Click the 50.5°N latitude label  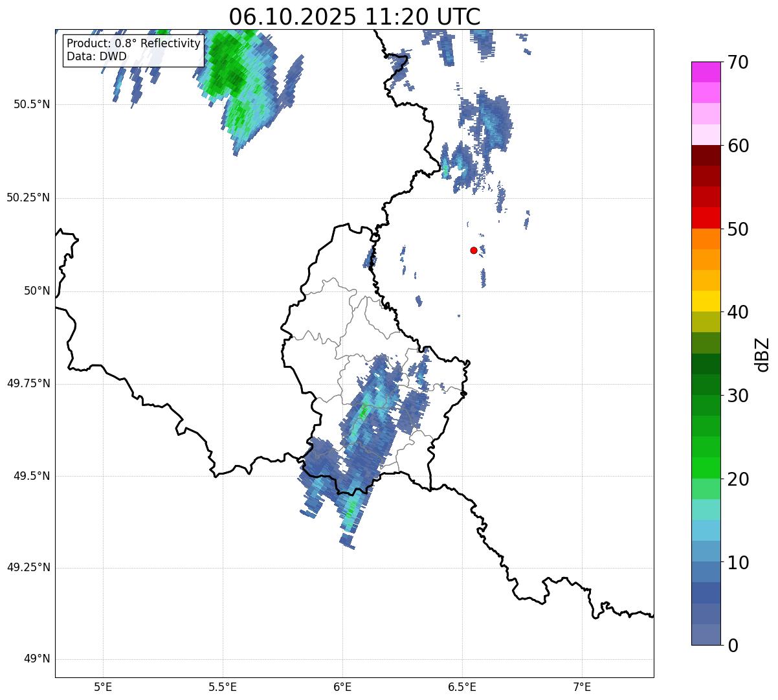pyautogui.click(x=32, y=104)
